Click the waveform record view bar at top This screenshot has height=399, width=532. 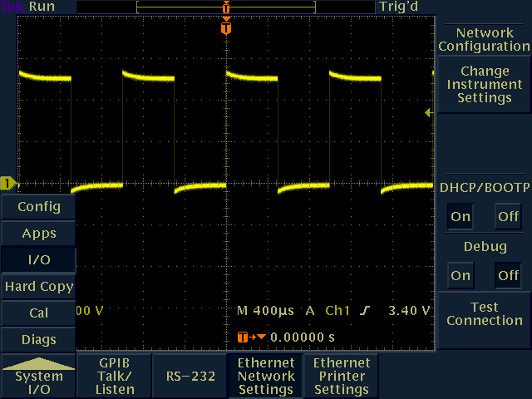click(x=226, y=7)
